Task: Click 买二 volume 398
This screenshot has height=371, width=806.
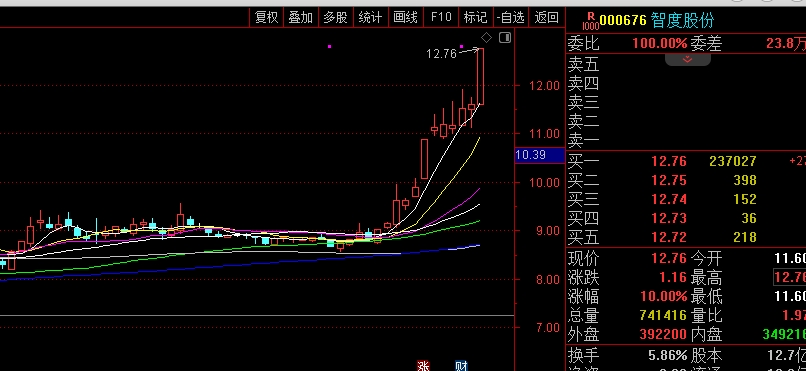Action: coord(745,180)
